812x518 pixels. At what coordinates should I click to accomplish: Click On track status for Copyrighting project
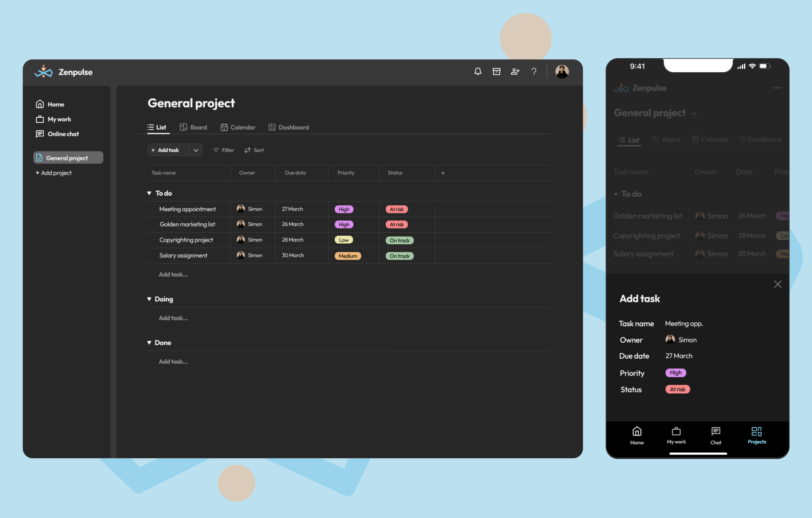pos(400,240)
